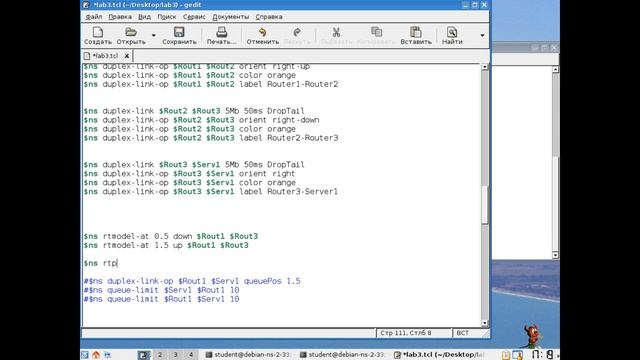Open the Справка menu
Image resolution: width=640 pixels, height=360 pixels.
pos(269,17)
